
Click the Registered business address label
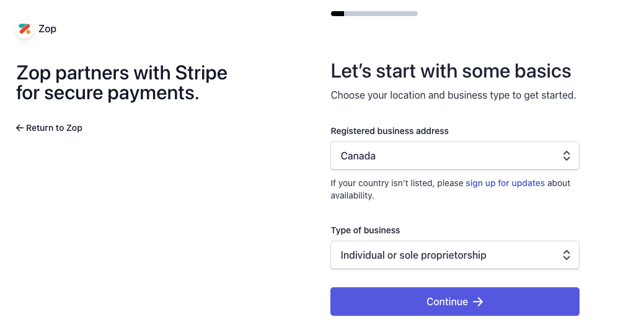click(389, 131)
